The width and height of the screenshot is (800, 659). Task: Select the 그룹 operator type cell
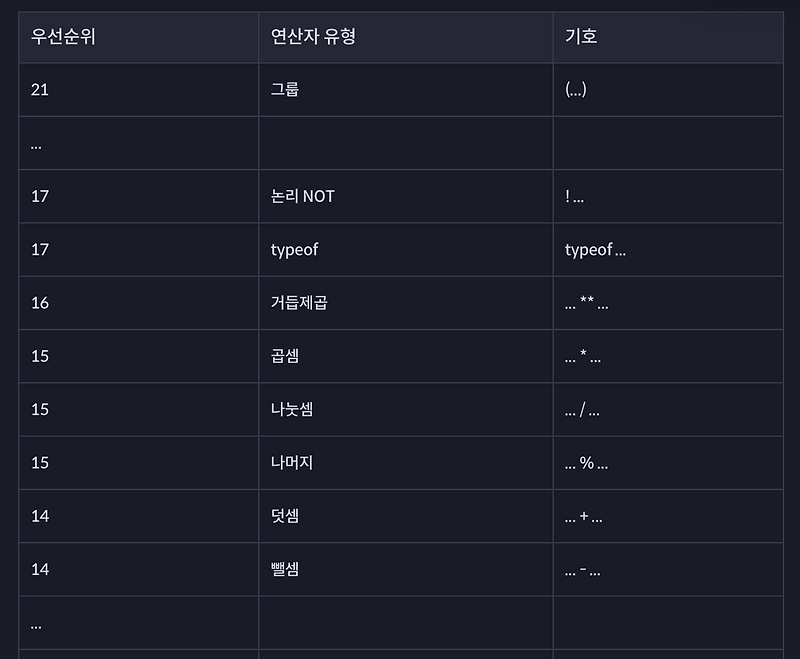click(x=406, y=90)
